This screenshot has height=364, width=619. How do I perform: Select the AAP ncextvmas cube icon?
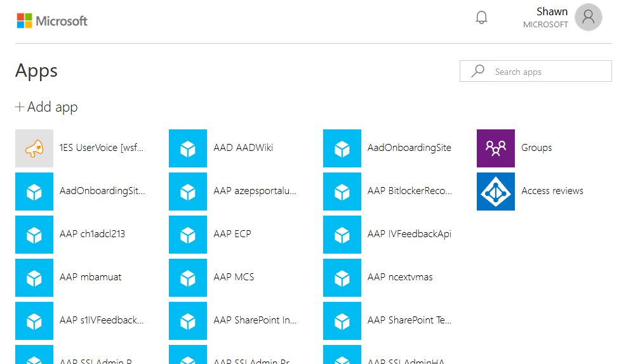[342, 277]
